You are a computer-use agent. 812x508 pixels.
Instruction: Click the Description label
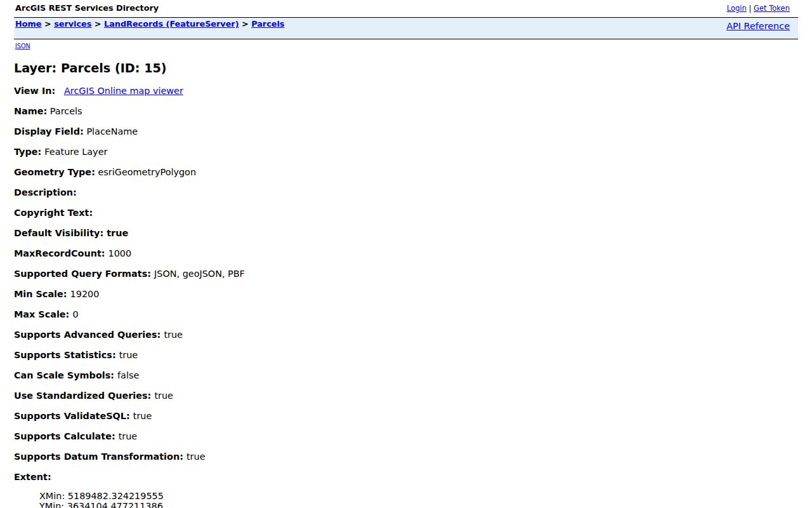click(45, 192)
